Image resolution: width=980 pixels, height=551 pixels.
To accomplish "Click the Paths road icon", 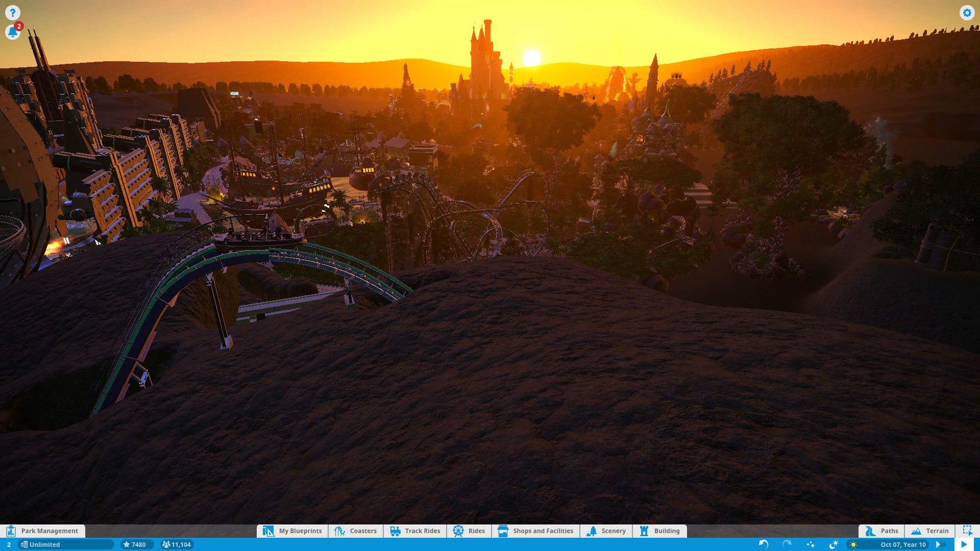I will click(870, 531).
